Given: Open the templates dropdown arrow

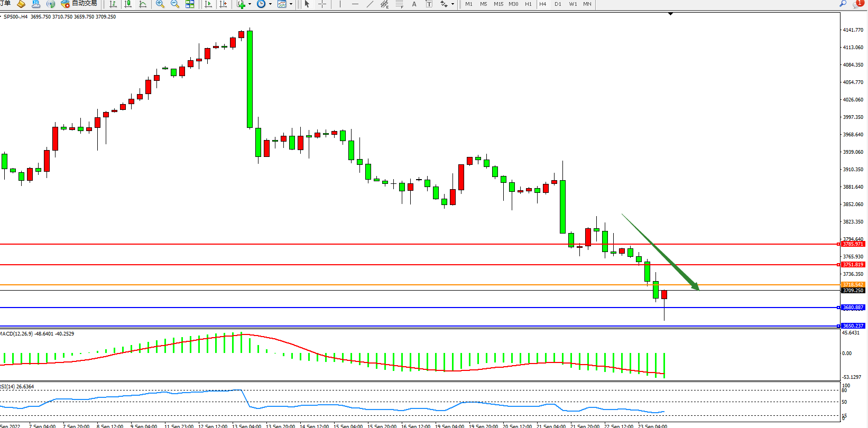Looking at the screenshot, I should pos(291,4).
